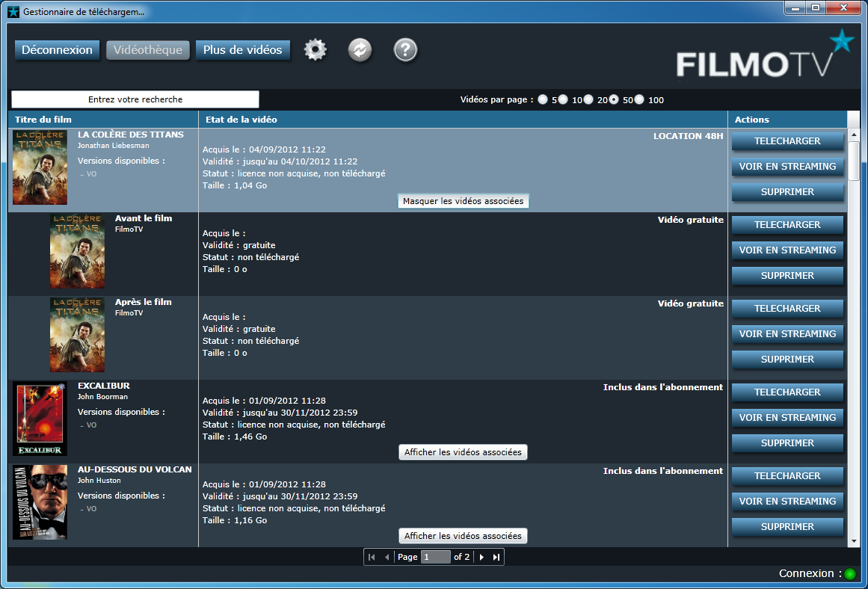Stream La Colère des Titans main film
The image size is (868, 589).
[x=788, y=167]
